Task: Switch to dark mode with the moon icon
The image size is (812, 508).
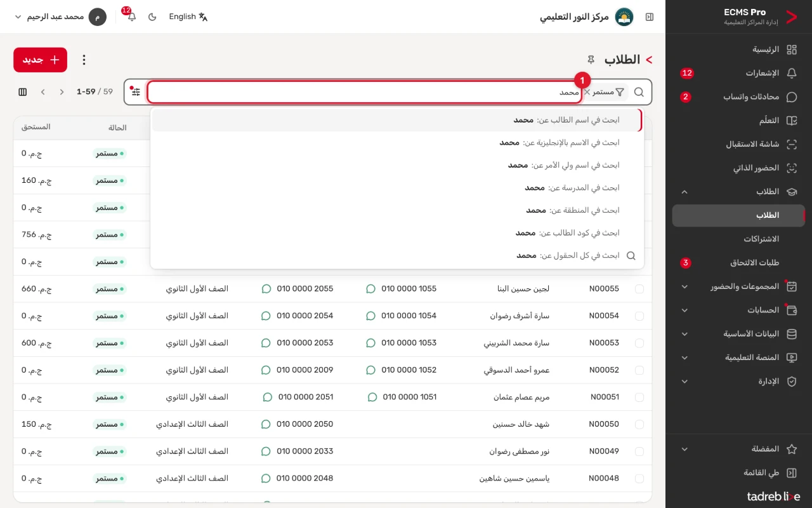Action: [152, 17]
